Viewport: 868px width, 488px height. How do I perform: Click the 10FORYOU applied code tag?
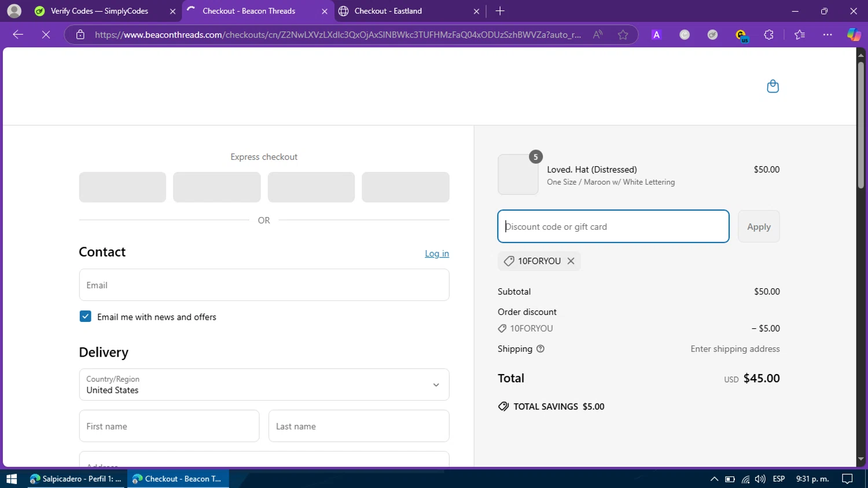click(539, 261)
